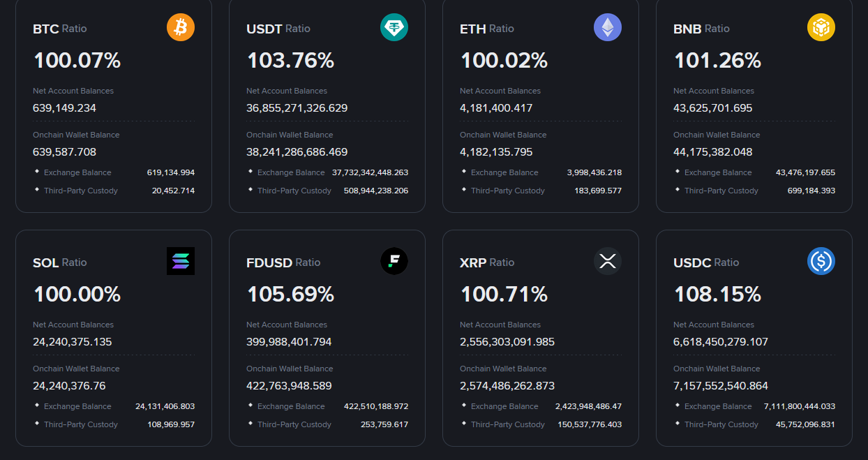868x460 pixels.
Task: Click the bullet beside BNB Third-Party Custody
Action: [x=676, y=190]
